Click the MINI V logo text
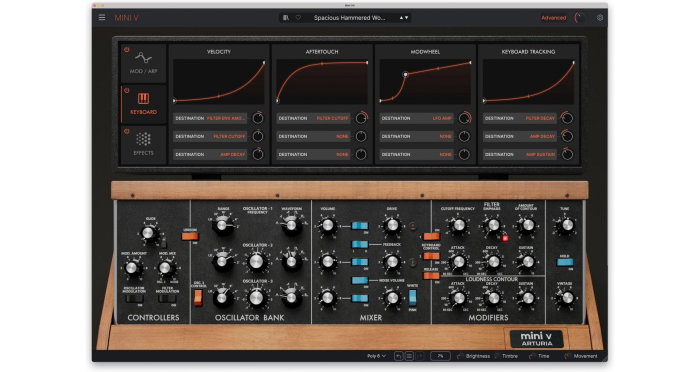700x372 pixels. point(127,18)
